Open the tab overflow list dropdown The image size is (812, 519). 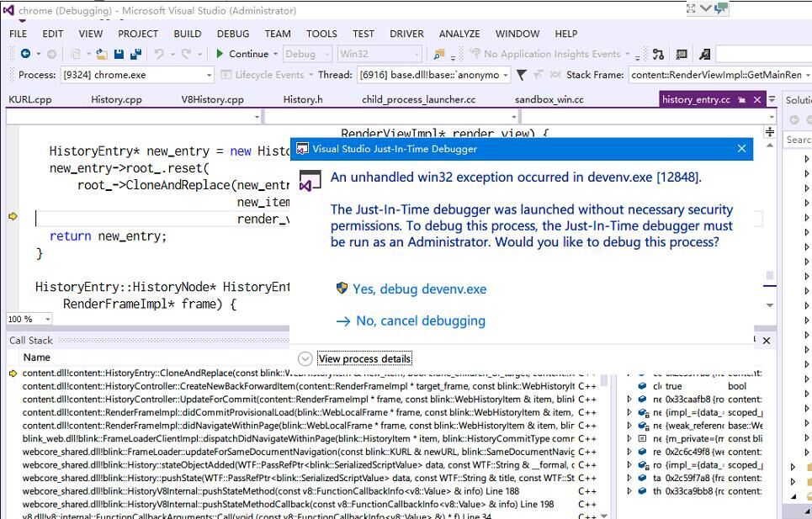[772, 99]
